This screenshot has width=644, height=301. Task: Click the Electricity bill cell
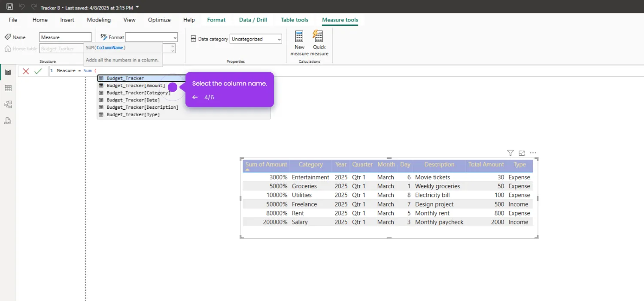[432, 195]
